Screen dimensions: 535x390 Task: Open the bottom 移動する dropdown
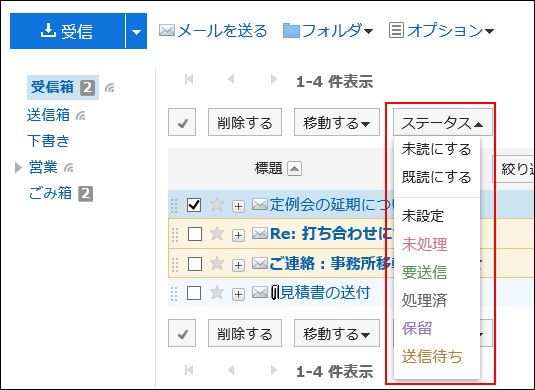tap(337, 333)
